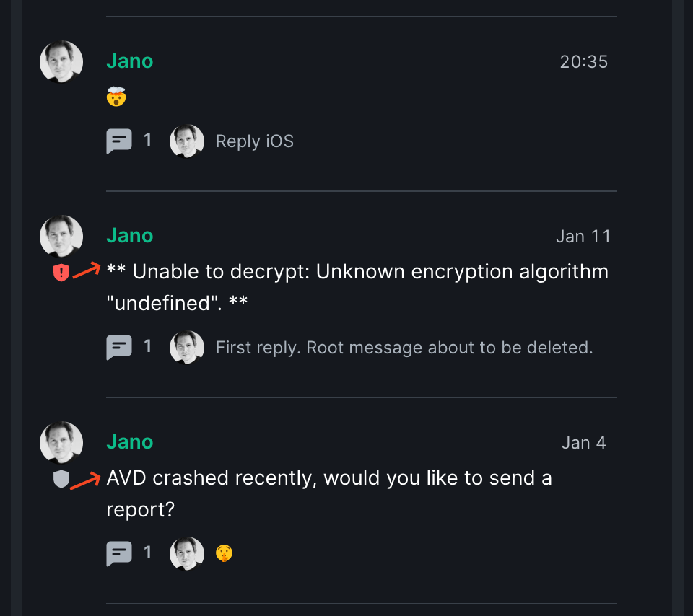Screen dimensions: 693x616
Task: Click Jano's avatar next to the 20:35 message
Action: [61, 61]
